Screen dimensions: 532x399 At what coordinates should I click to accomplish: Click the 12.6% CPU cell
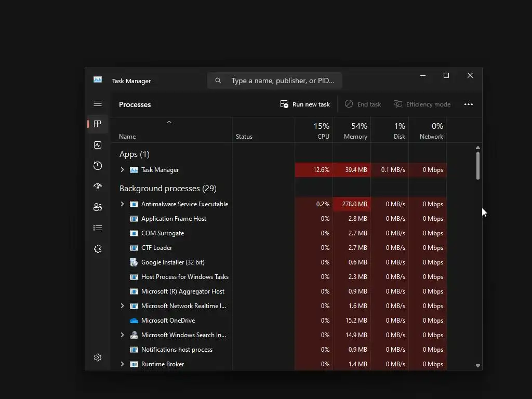pyautogui.click(x=313, y=170)
